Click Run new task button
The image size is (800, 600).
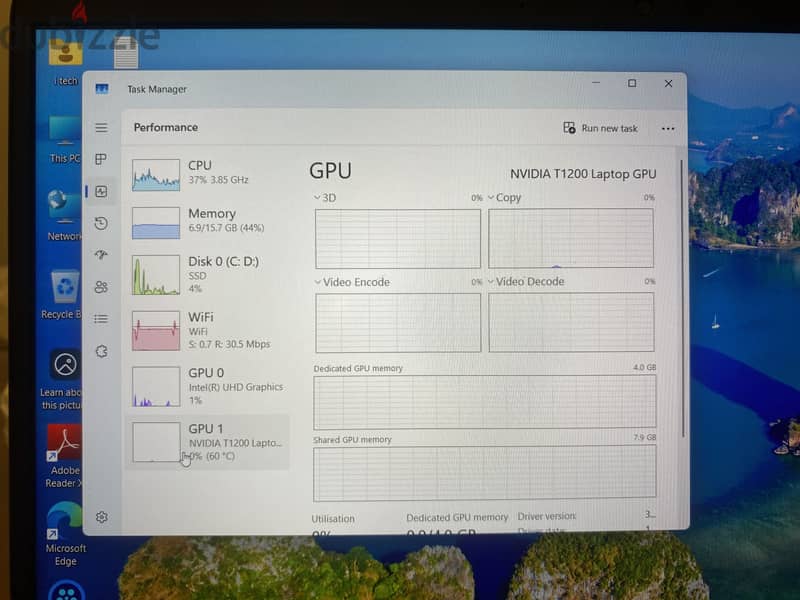coord(601,128)
